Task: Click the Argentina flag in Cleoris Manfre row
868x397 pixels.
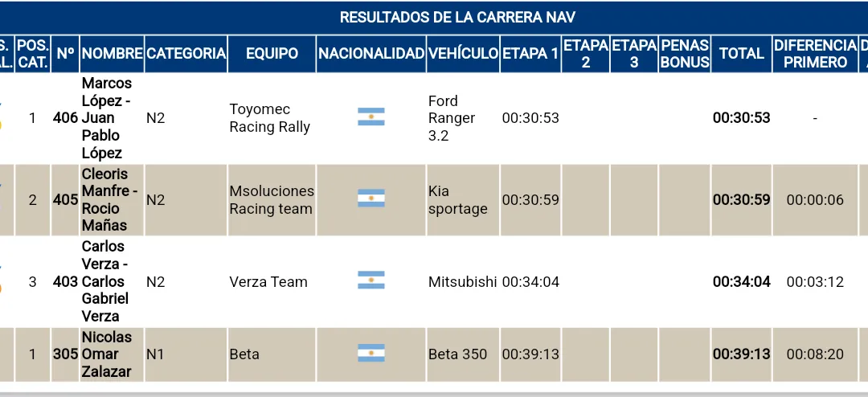Action: coord(371,199)
